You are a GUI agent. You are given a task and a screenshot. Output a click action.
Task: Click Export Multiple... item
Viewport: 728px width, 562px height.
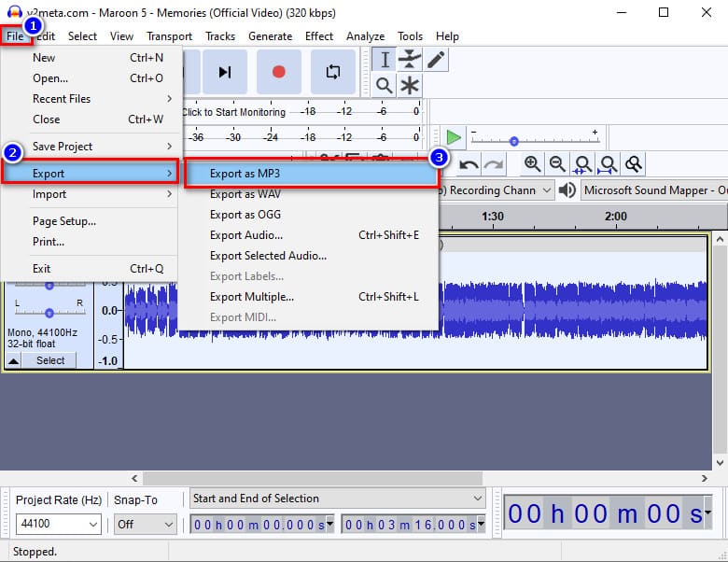coord(311,296)
